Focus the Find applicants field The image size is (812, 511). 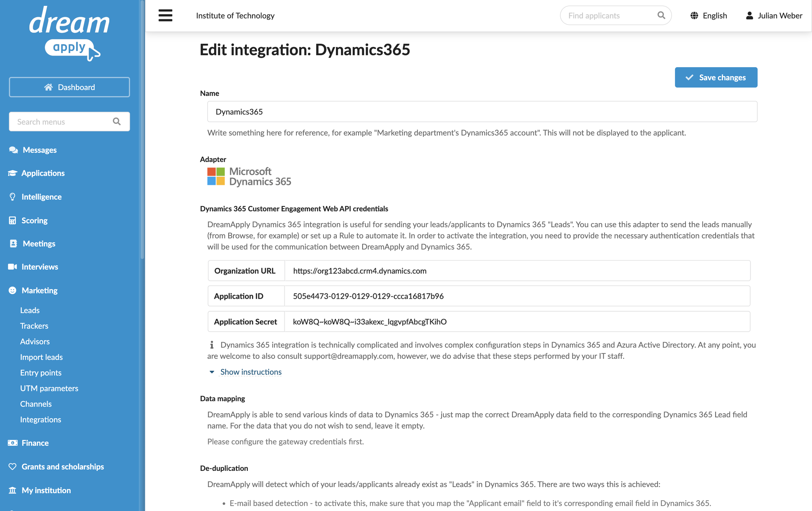(x=616, y=16)
